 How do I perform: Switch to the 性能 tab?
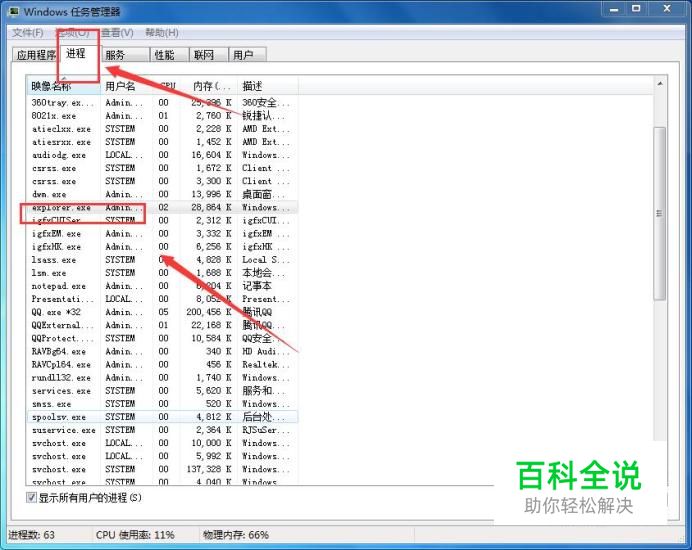[x=169, y=55]
